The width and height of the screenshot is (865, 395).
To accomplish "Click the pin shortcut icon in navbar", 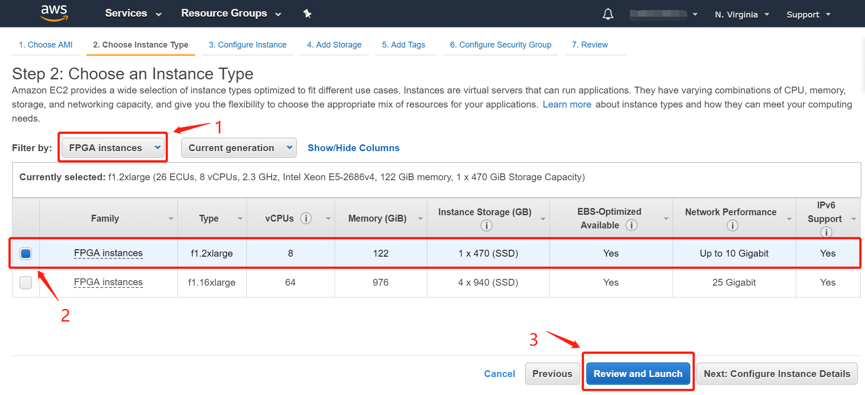I will pyautogui.click(x=307, y=14).
